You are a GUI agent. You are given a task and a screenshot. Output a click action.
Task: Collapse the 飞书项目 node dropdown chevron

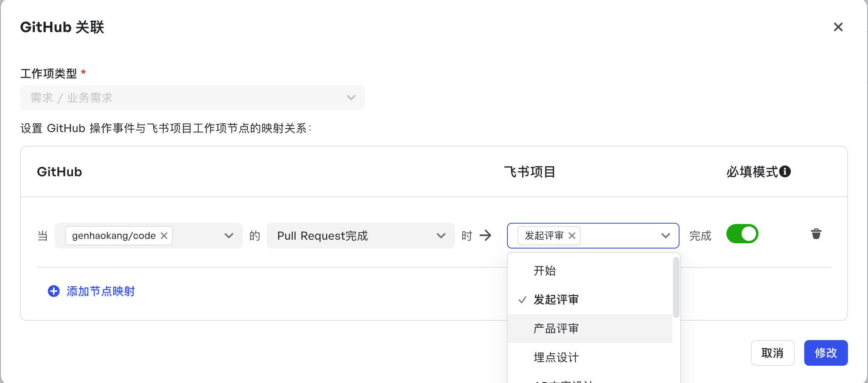tap(665, 236)
